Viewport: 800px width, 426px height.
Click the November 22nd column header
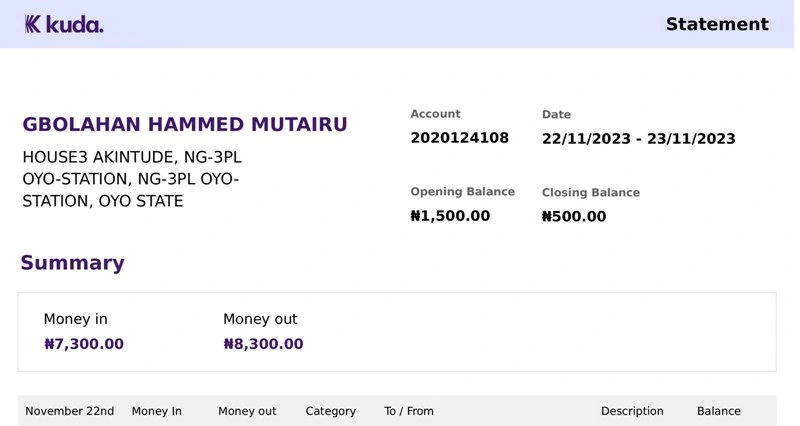tap(69, 411)
